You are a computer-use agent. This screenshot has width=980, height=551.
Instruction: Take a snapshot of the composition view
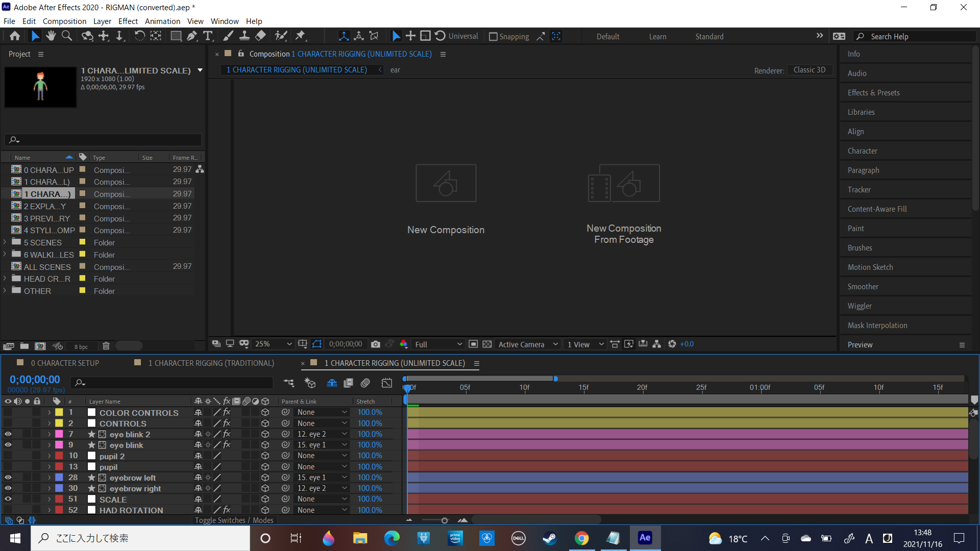point(376,344)
